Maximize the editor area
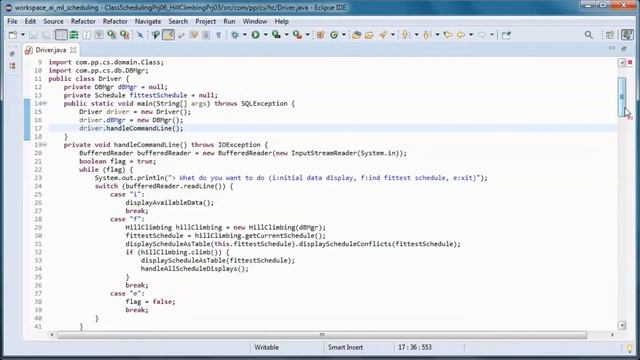 624,49
